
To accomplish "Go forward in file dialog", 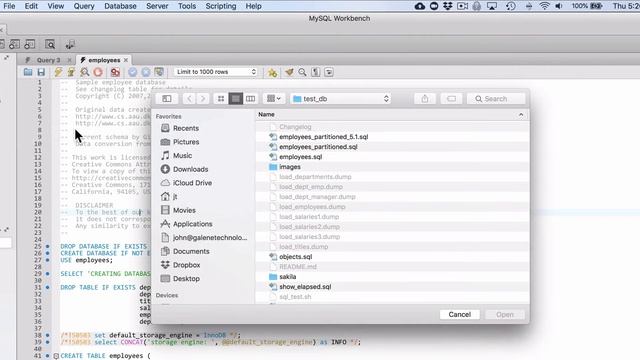I will tap(202, 99).
